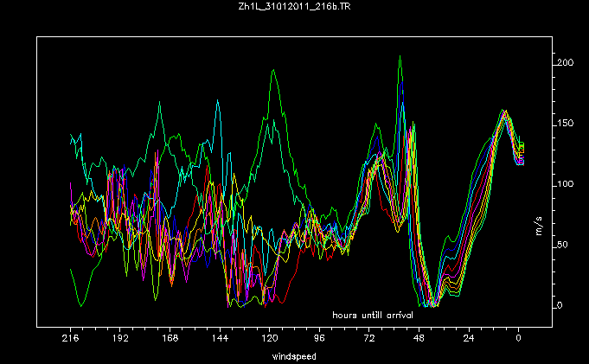This screenshot has width=589, height=364.
Task: Select the 72 hour x-axis label
Action: 369,340
